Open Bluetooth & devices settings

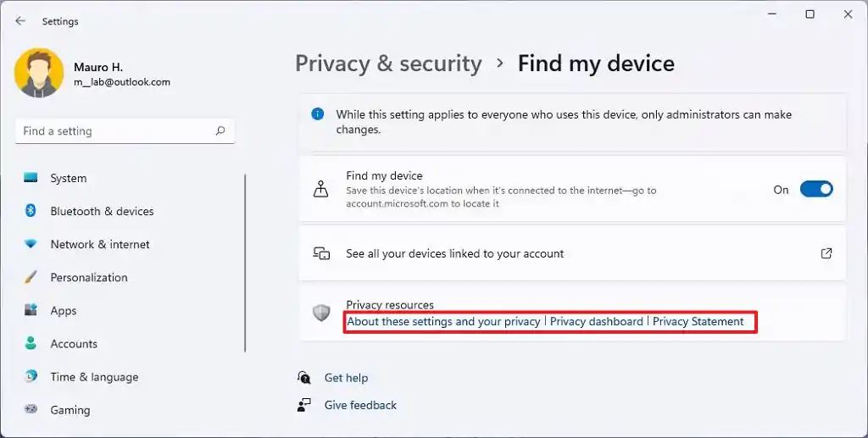(x=102, y=211)
